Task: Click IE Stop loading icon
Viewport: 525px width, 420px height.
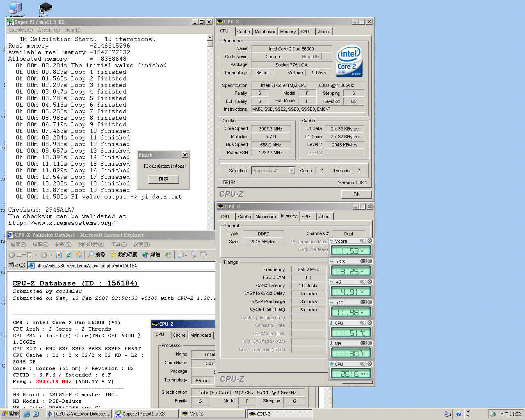Action: tap(59, 255)
